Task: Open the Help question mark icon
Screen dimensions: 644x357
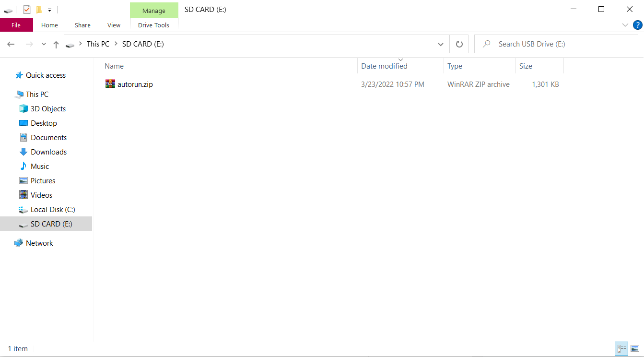Action: point(637,25)
